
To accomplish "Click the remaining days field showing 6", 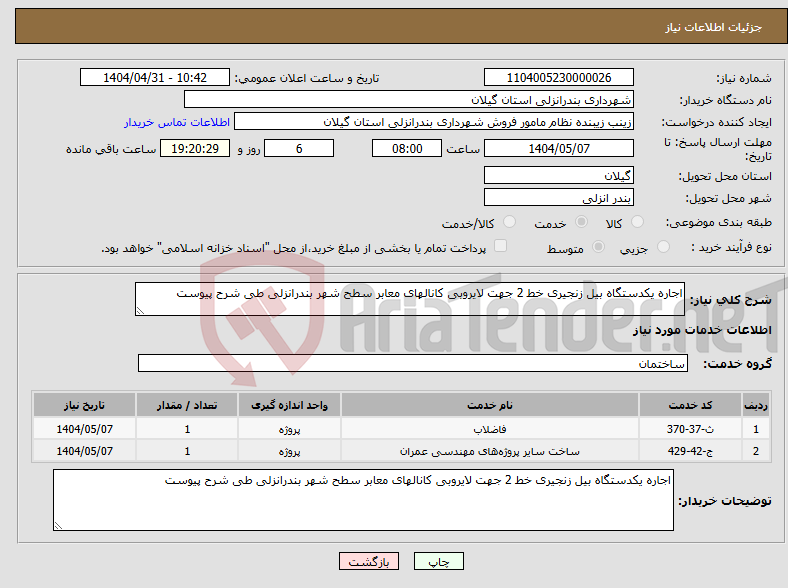I will click(x=299, y=148).
